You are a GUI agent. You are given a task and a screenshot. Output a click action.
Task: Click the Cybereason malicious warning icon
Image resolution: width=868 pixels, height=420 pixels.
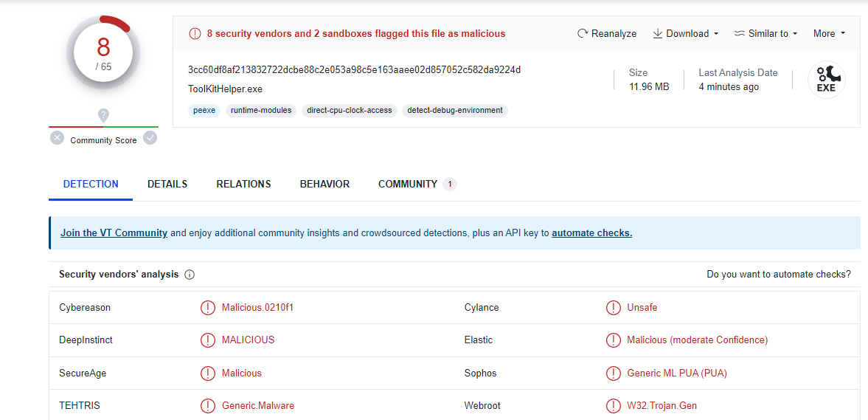[x=208, y=308]
